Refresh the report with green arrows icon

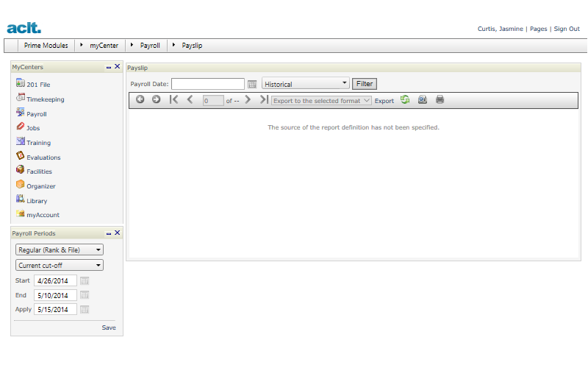pyautogui.click(x=405, y=99)
